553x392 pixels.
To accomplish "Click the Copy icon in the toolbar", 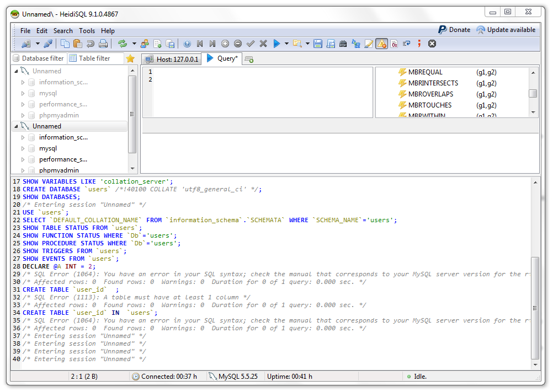I will coord(65,44).
